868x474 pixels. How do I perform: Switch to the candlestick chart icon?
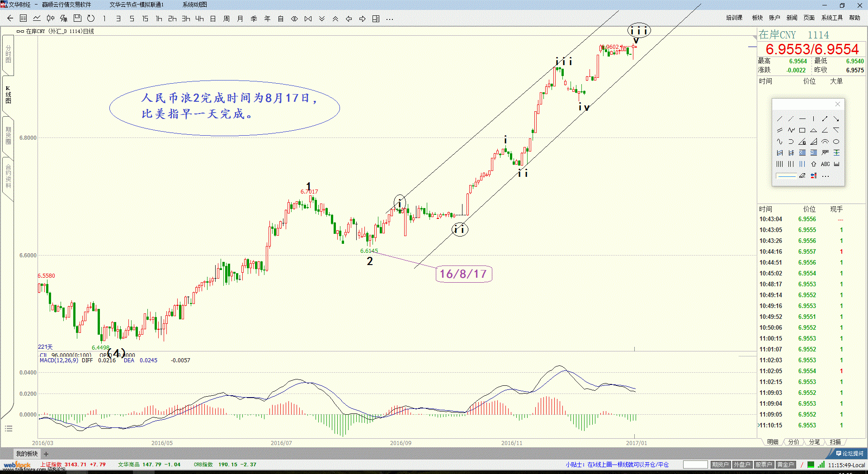(51, 19)
